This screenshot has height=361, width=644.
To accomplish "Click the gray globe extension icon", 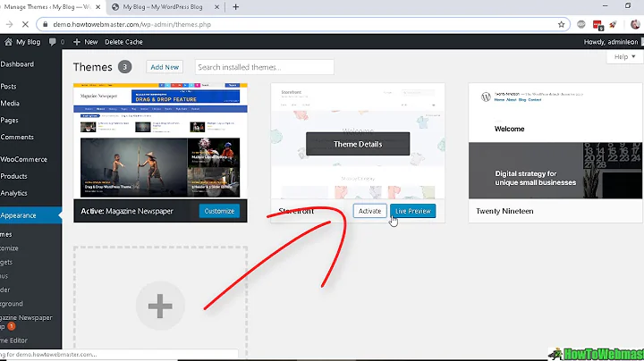I will coord(580,25).
